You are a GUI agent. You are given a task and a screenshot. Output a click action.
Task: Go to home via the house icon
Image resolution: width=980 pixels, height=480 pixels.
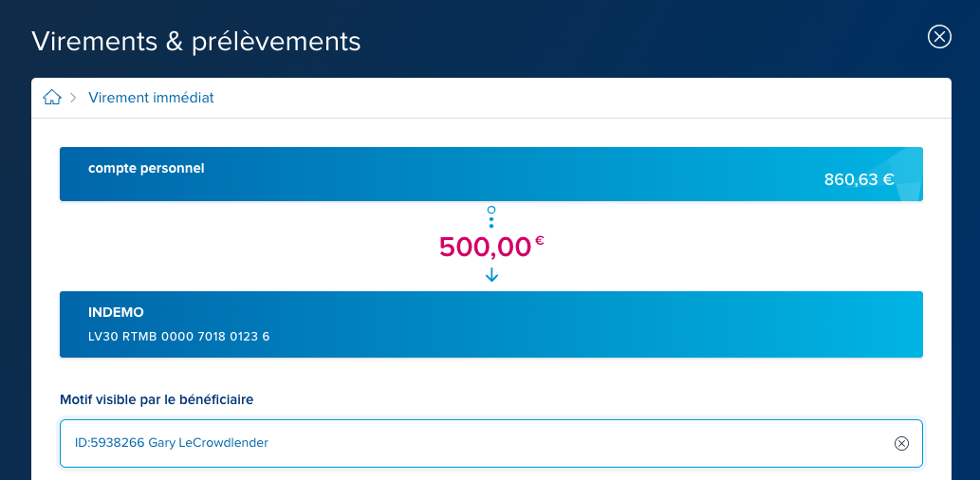pos(52,98)
